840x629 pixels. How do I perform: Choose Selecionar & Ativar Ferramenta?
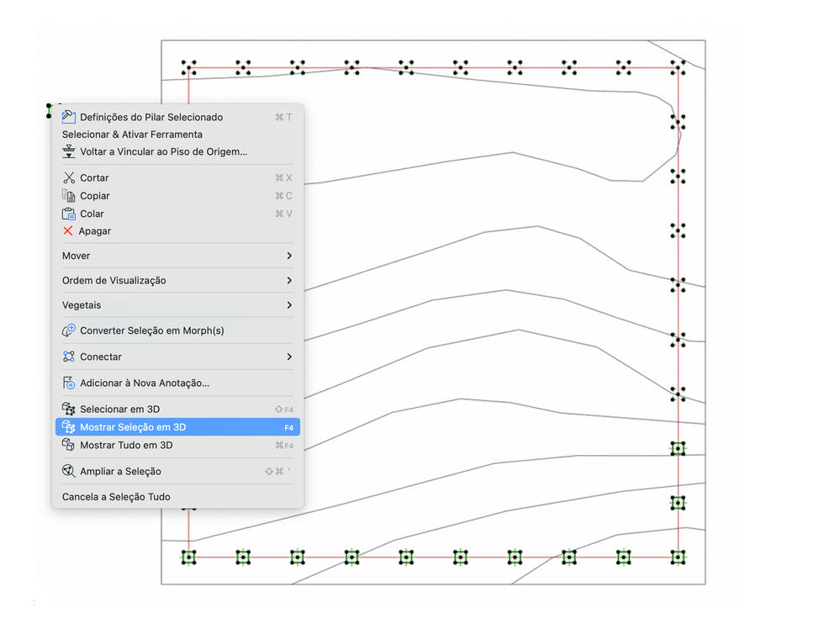[177, 135]
